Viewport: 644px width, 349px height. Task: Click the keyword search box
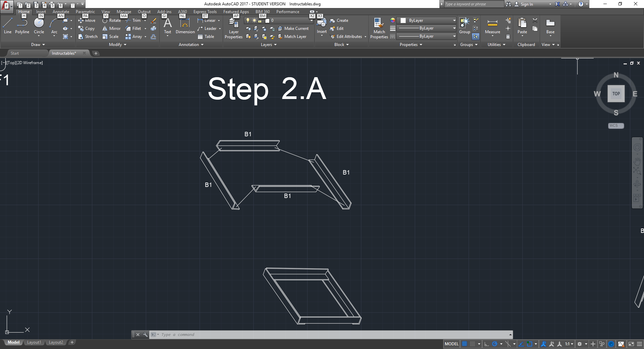coord(474,4)
